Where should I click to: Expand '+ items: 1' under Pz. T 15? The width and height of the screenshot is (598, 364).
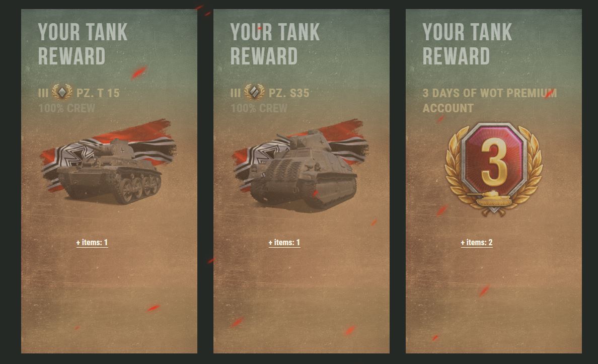coord(92,243)
